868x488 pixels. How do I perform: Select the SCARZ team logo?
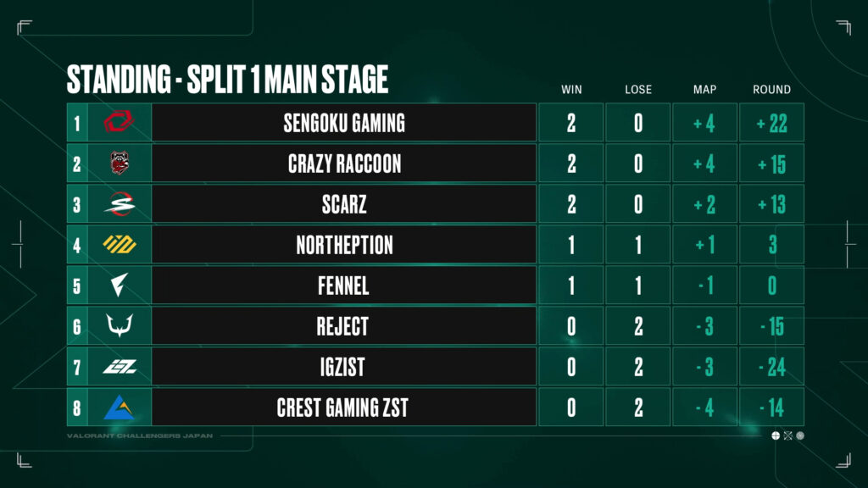coord(119,203)
